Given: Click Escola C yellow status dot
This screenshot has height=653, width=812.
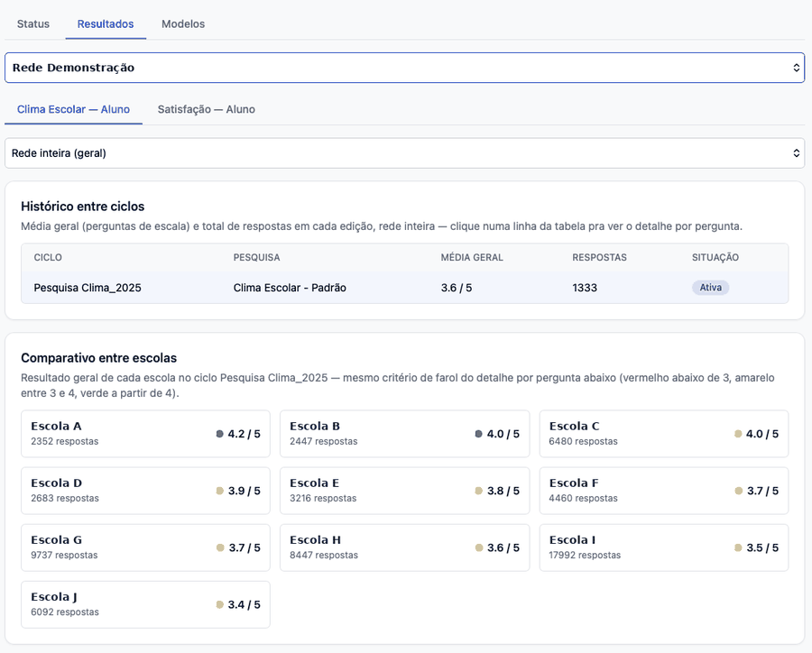Looking at the screenshot, I should pyautogui.click(x=738, y=434).
